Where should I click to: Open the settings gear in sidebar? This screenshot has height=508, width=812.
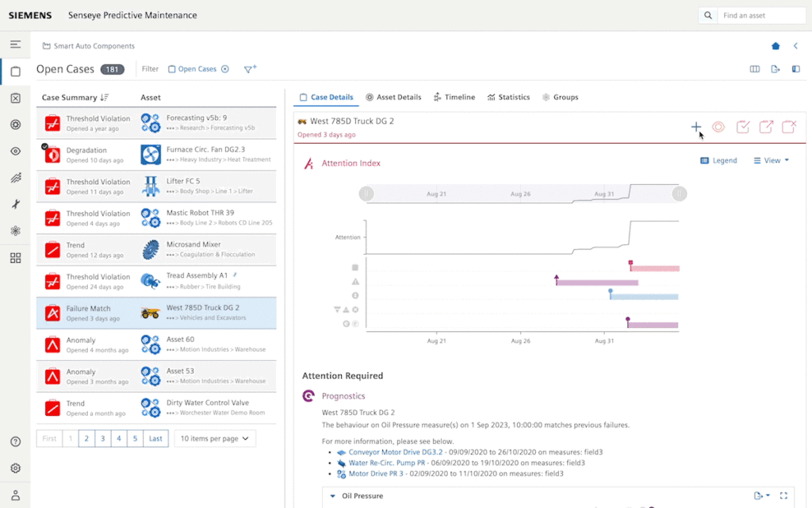(x=16, y=468)
